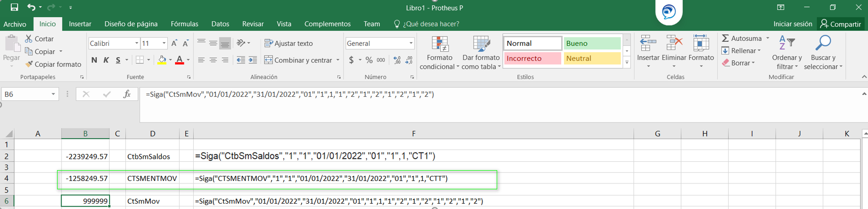Apply percent style format
868x209 pixels.
click(369, 60)
